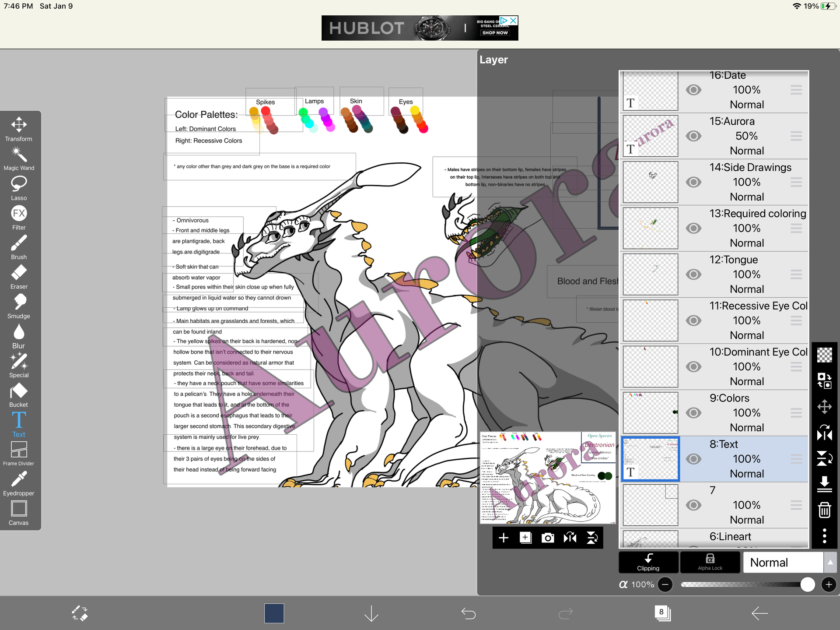This screenshot has width=840, height=630.
Task: Tap the brush-eraser swap icon bottom left
Action: tap(80, 613)
